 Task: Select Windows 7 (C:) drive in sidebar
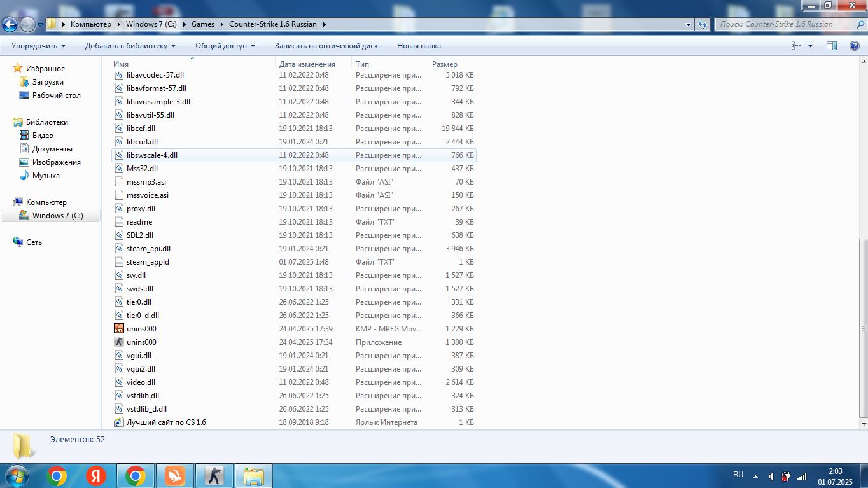point(51,216)
